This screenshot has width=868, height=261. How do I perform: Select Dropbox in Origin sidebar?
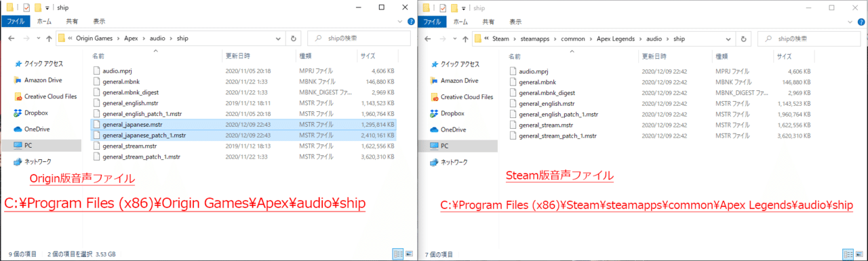36,113
